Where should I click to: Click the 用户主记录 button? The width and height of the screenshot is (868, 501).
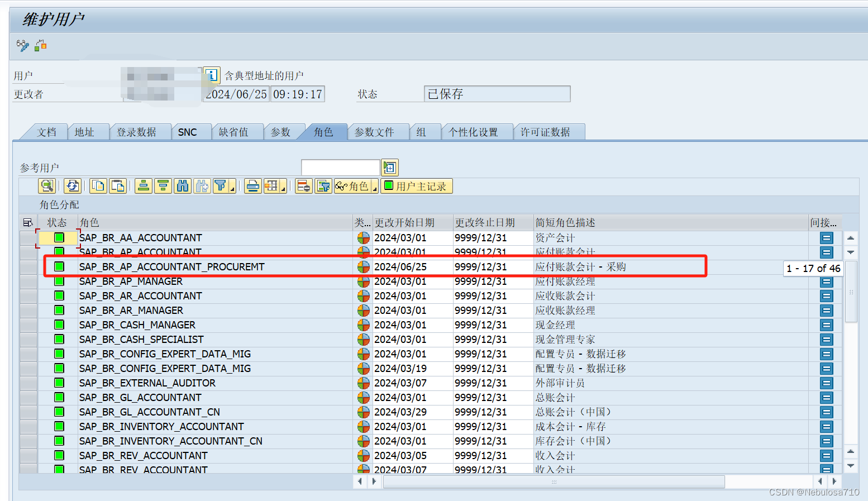pyautogui.click(x=417, y=185)
